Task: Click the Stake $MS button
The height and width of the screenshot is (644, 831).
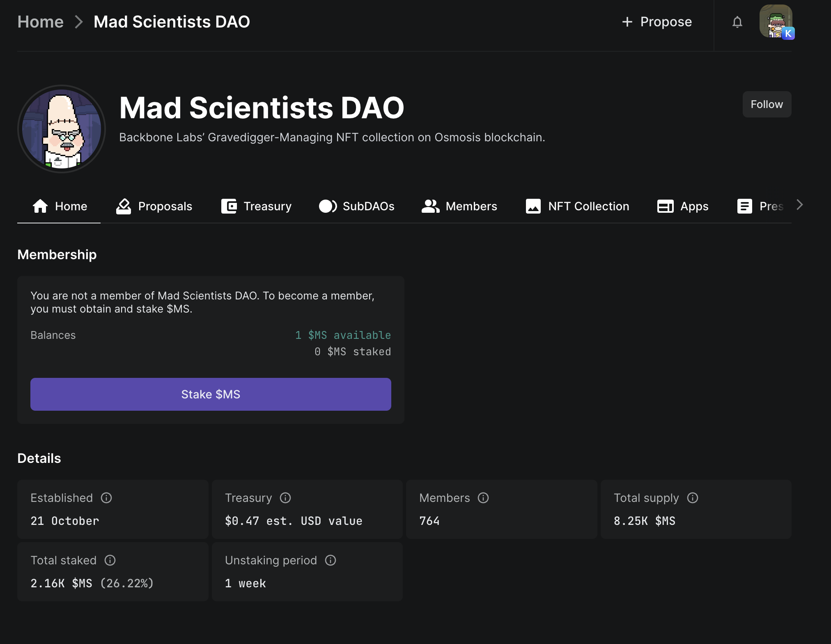Action: (211, 394)
